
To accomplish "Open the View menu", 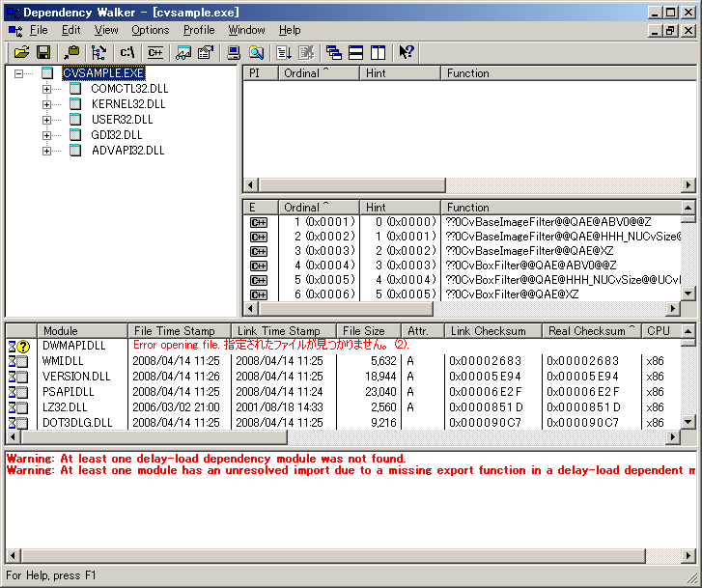I will point(106,30).
